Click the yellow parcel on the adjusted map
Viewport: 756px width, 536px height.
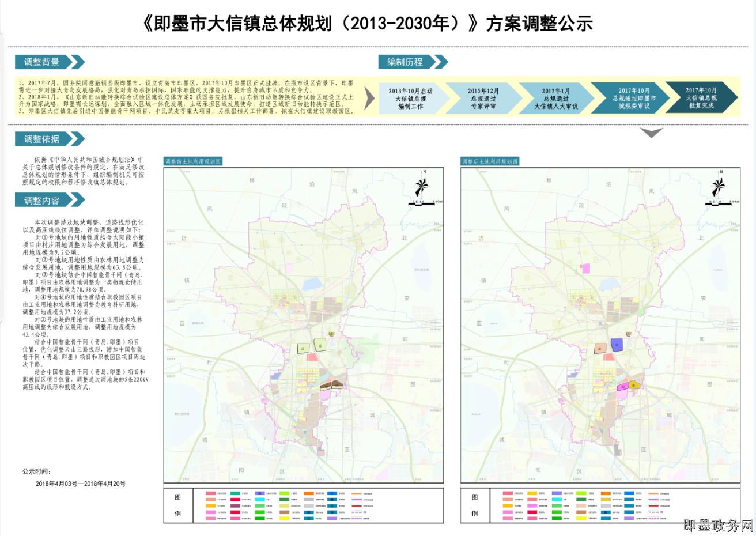coord(633,384)
